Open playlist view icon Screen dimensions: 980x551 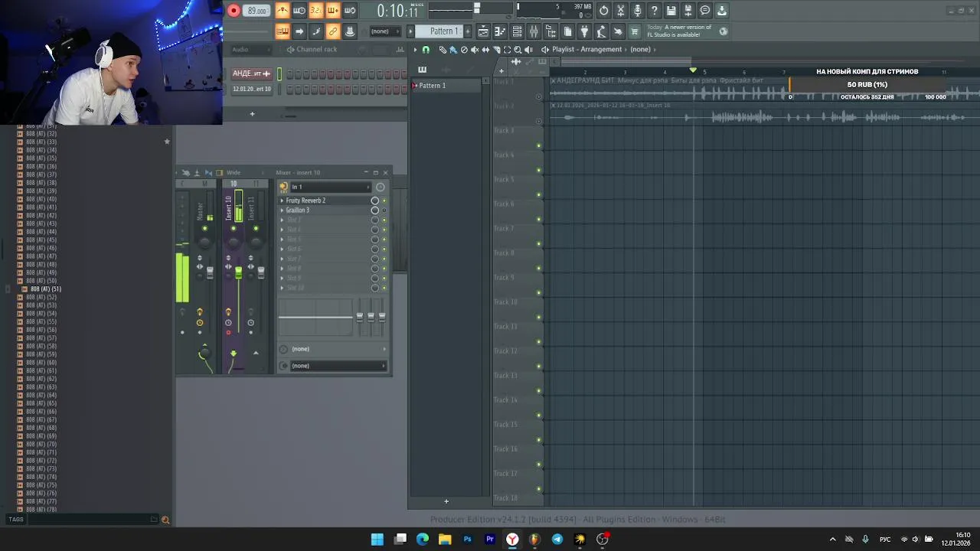(x=484, y=31)
